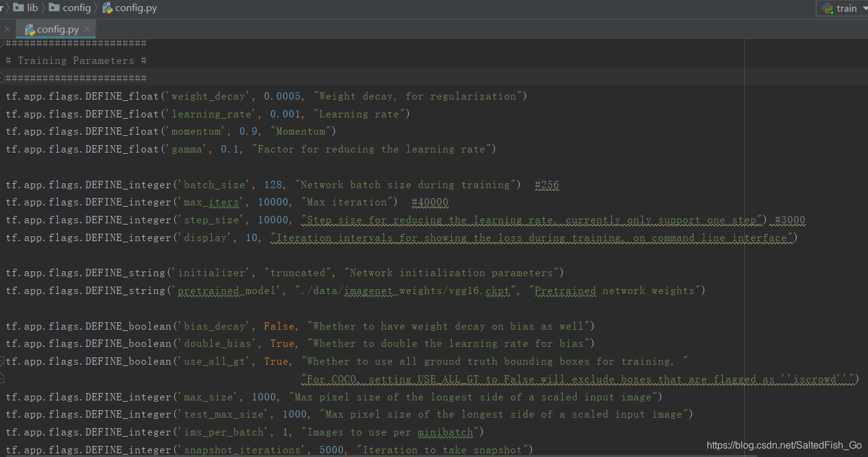Image resolution: width=868 pixels, height=457 pixels.
Task: Click the vgg16.ckpt weights path string
Action: (x=406, y=290)
